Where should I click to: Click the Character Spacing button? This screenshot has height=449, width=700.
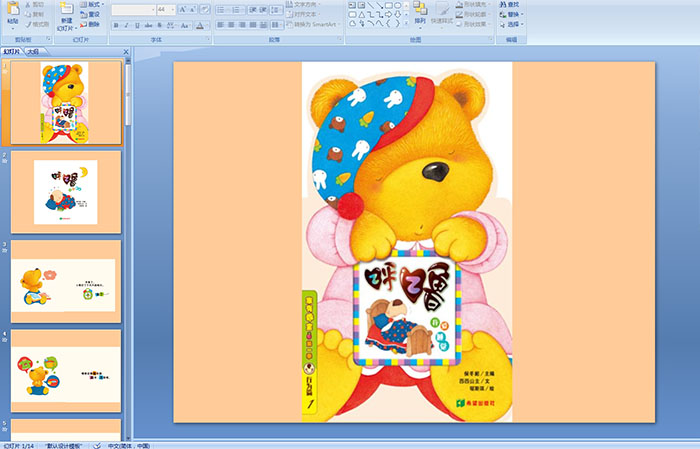171,25
